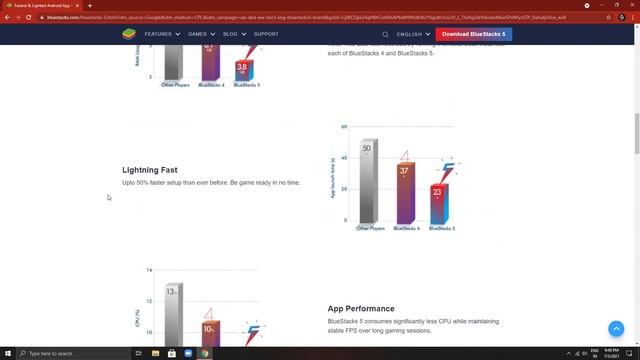Screen dimensions: 640x360
Task: Click the 13% value on CPU chart bar
Action: tap(171, 291)
